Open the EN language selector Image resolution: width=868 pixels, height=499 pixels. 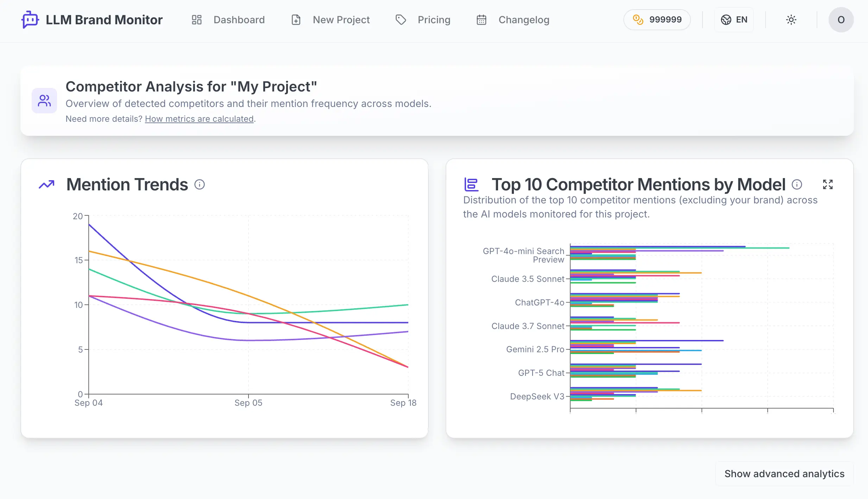(x=734, y=20)
